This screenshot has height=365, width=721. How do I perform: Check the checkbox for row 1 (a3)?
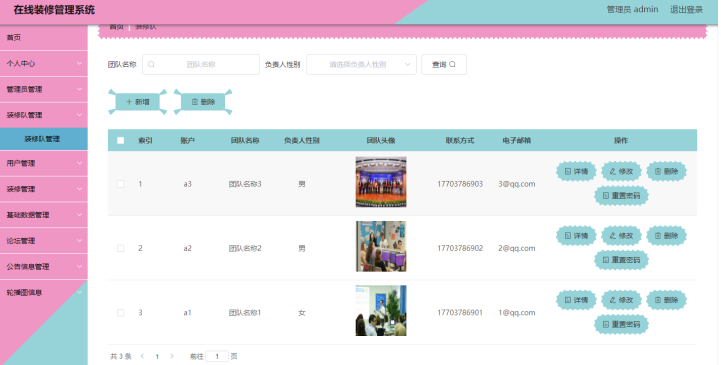pyautogui.click(x=120, y=184)
